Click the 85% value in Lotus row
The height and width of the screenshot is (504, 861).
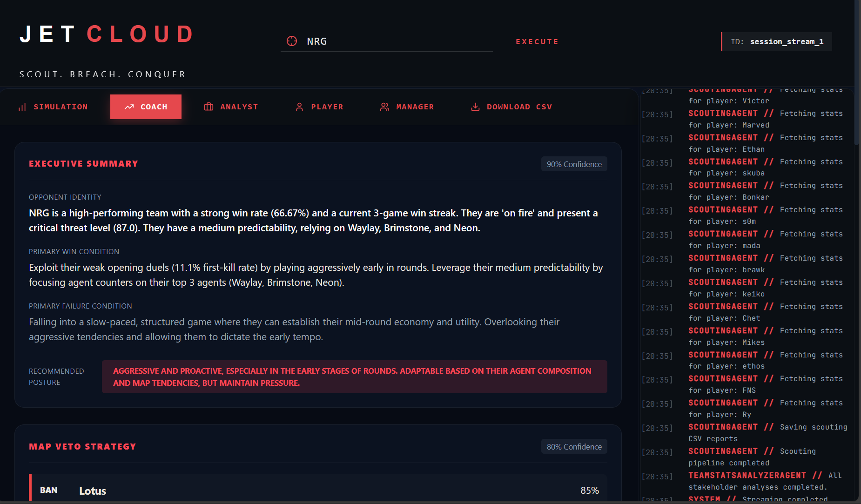coord(590,491)
